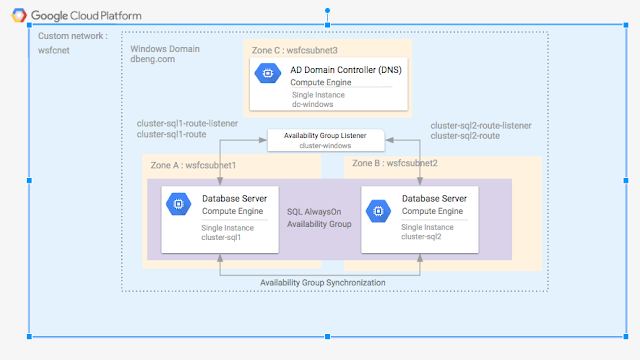Click the cluster-sql2-route-listener text
This screenshot has height=360, width=640.
(481, 126)
